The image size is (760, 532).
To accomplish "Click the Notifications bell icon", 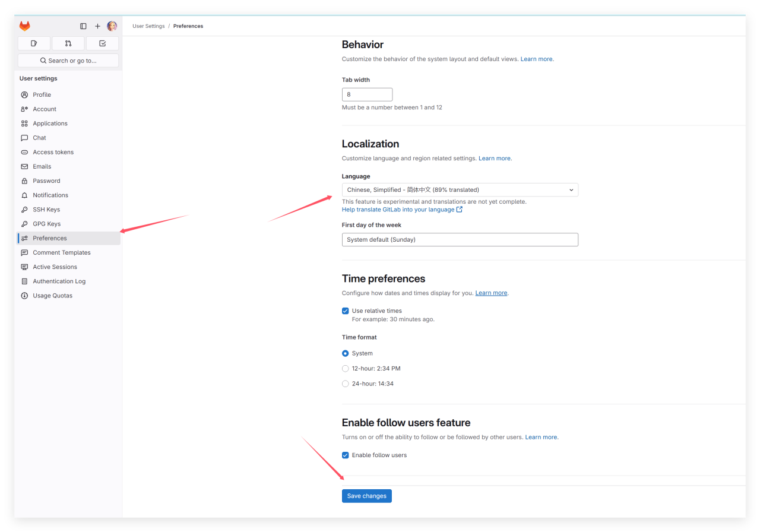I will click(x=24, y=195).
